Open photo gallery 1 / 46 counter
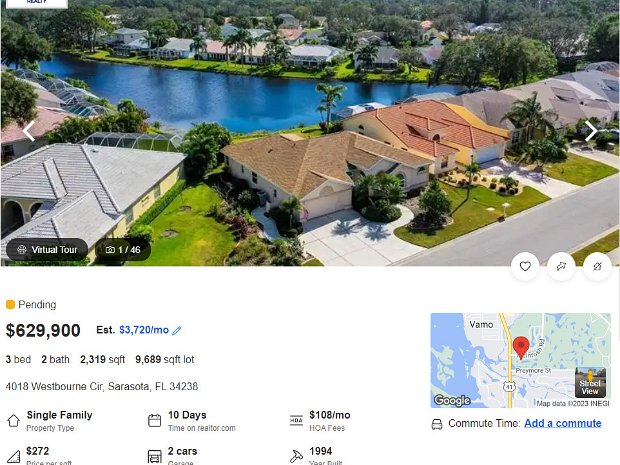The width and height of the screenshot is (620, 465). coord(123,250)
